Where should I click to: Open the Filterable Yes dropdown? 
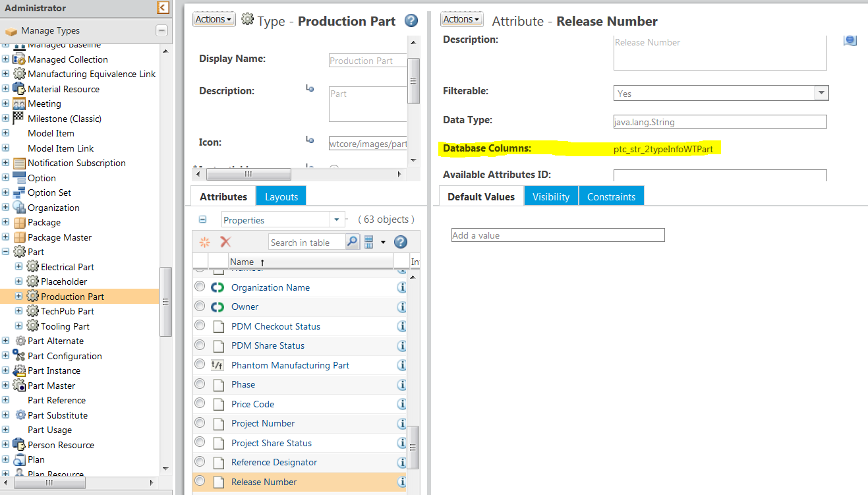tap(821, 93)
